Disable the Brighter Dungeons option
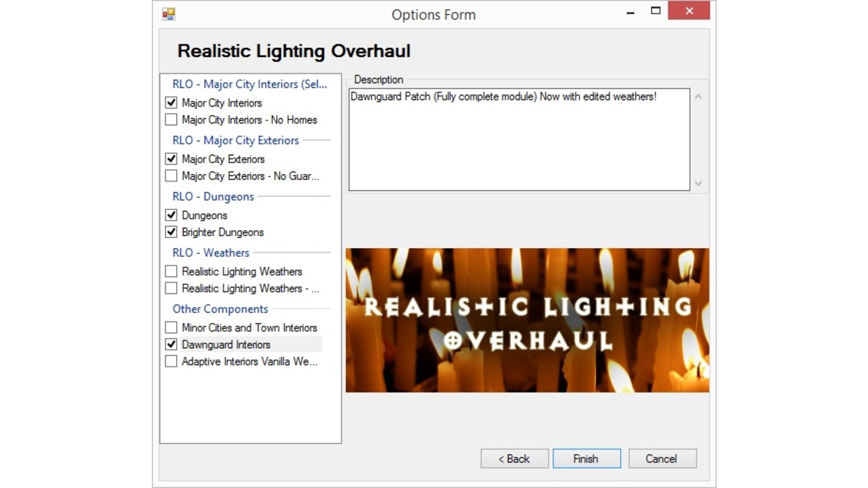This screenshot has width=868, height=488. point(171,232)
